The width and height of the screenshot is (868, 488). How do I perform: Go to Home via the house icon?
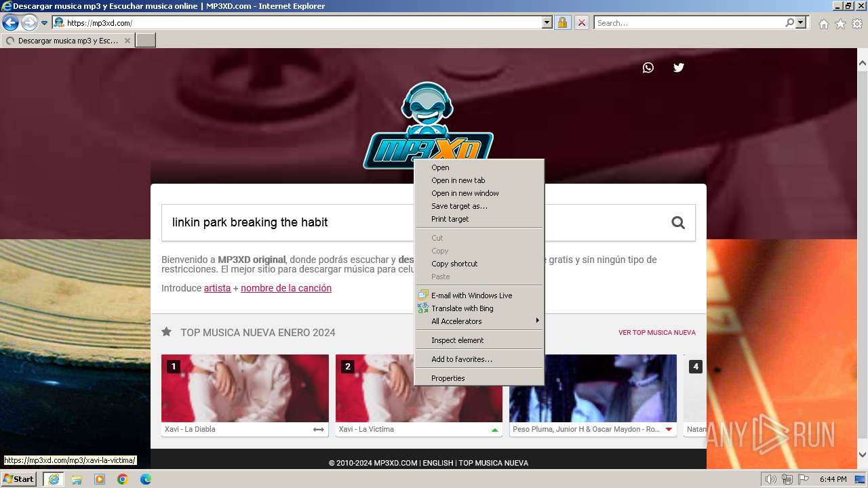click(x=823, y=24)
